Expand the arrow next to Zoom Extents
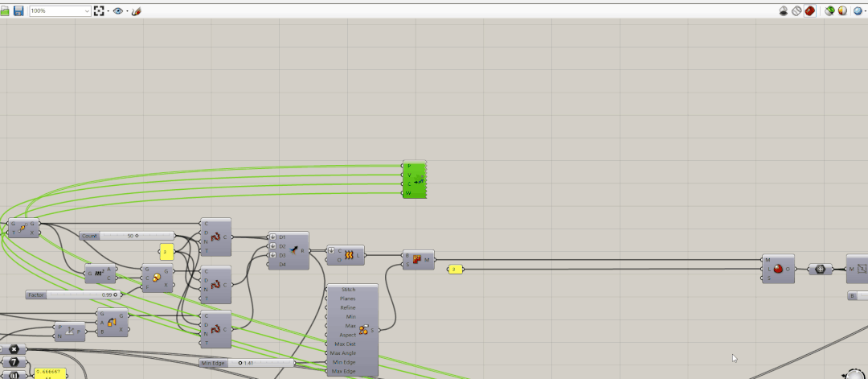 pos(108,10)
